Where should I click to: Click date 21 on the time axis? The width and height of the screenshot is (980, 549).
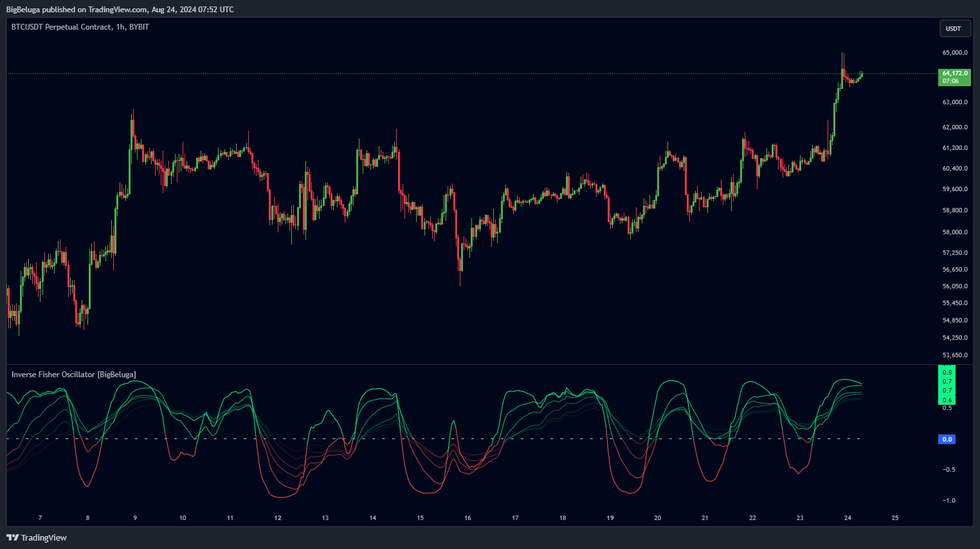[705, 517]
